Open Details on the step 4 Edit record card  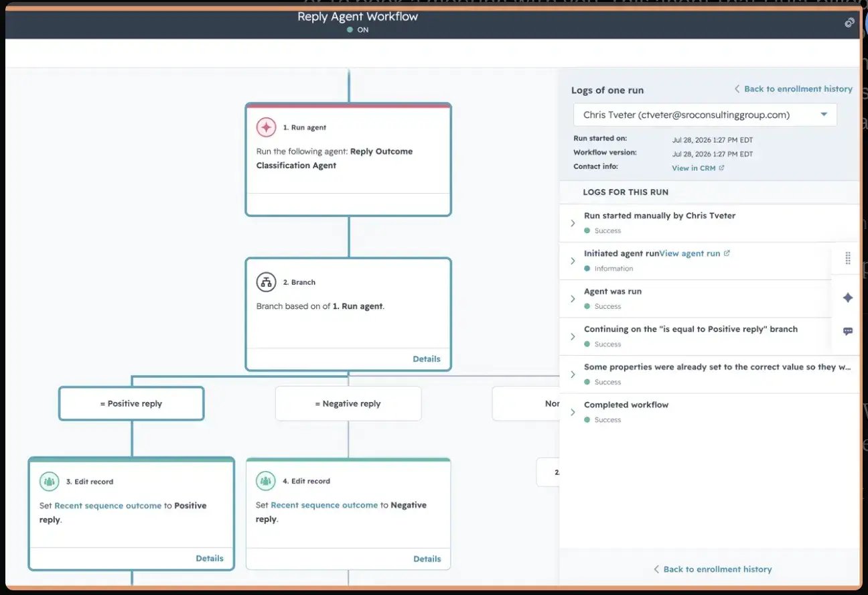427,559
